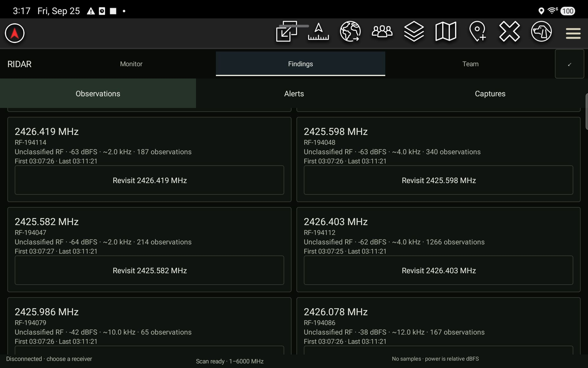Open the import/export overlay icon
The width and height of the screenshot is (588, 368).
[x=287, y=32]
